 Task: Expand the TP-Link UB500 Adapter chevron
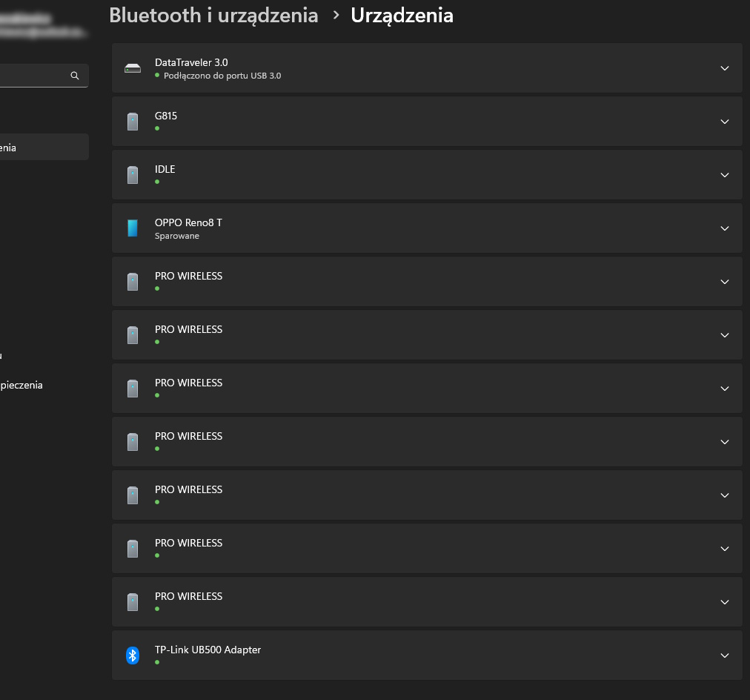[725, 656]
